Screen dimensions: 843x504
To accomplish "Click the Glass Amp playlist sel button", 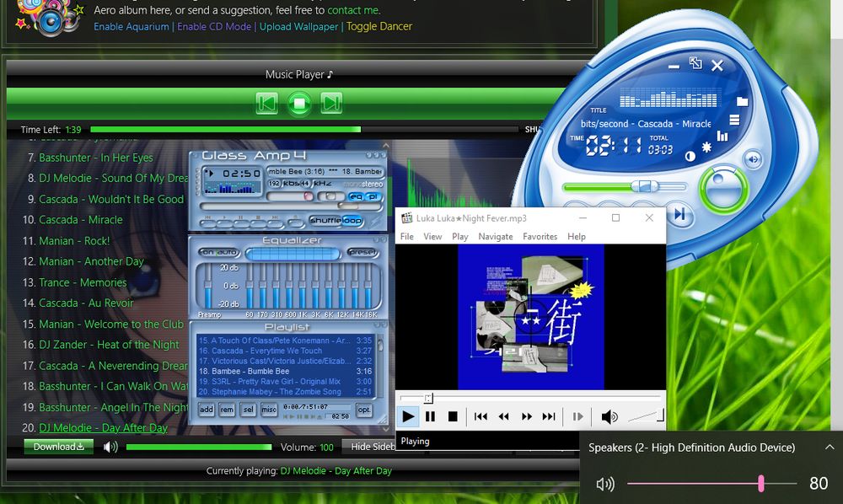I will pos(248,410).
